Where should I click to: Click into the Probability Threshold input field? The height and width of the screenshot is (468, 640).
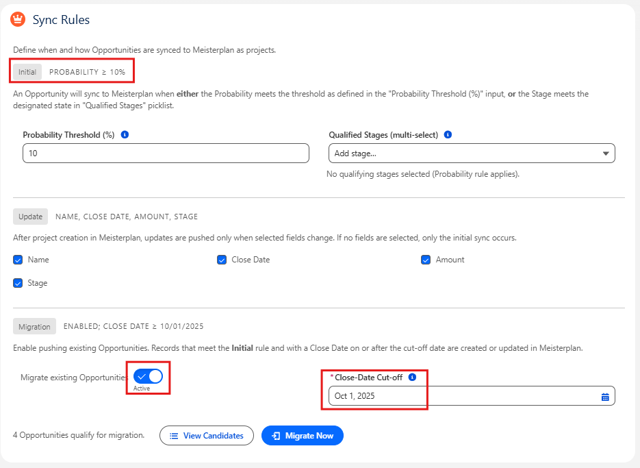[x=166, y=153]
